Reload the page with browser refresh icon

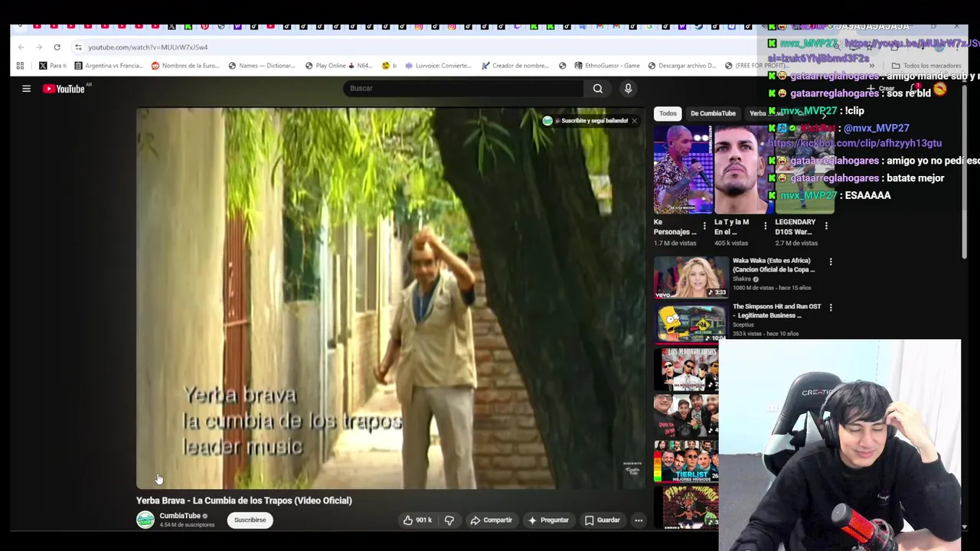coord(57,47)
